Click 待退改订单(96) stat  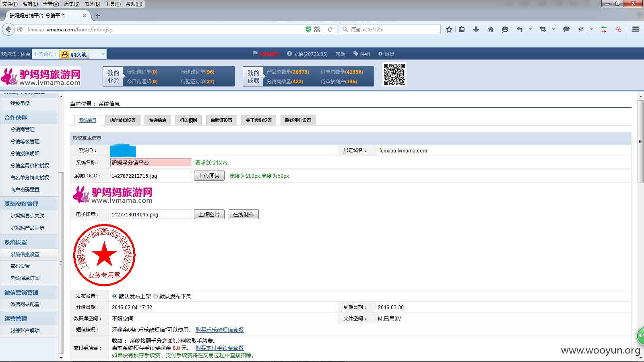pos(198,72)
